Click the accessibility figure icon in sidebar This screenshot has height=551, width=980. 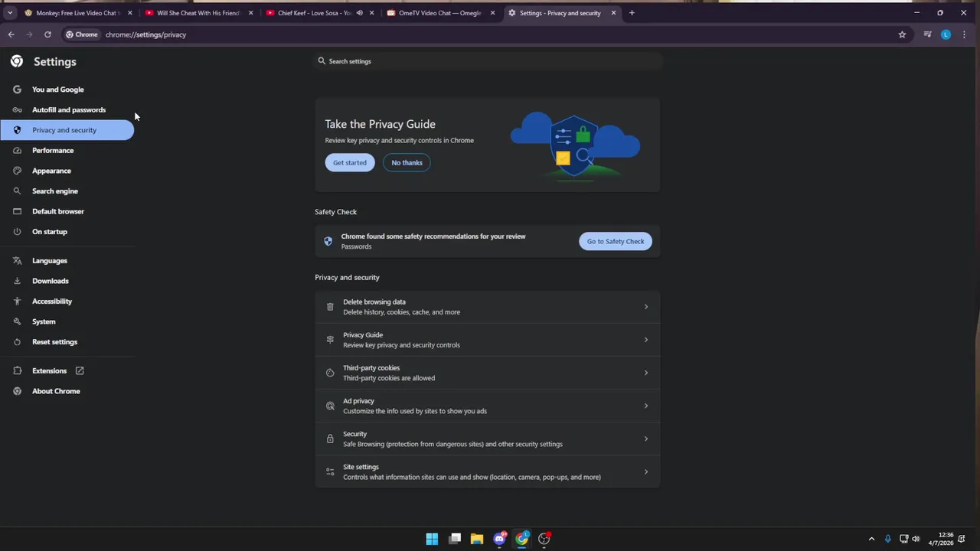coord(17,301)
